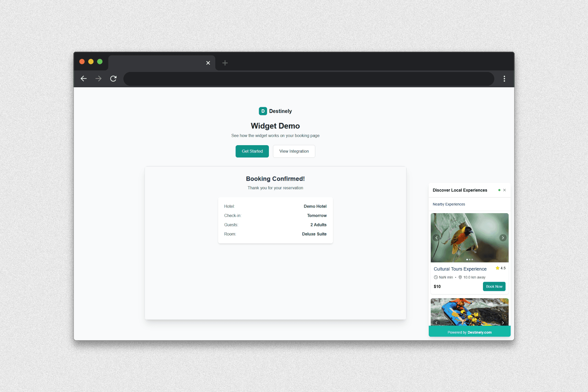Go back using the back arrow
This screenshot has width=588, height=392.
coord(83,79)
